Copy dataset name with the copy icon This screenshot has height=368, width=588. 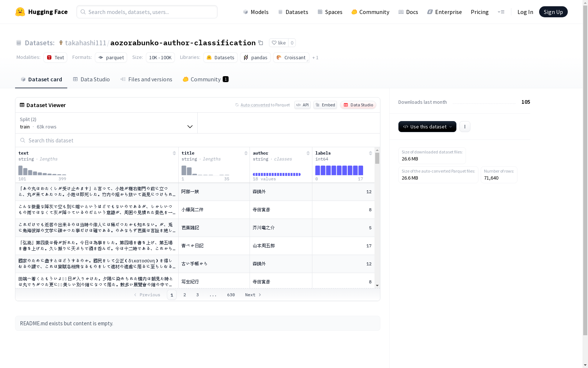coord(261,43)
